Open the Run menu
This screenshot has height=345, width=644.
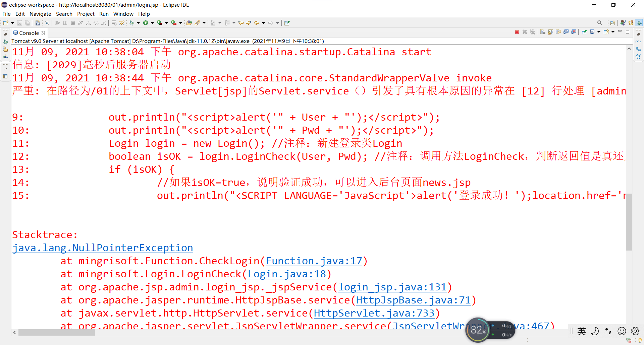(x=104, y=14)
